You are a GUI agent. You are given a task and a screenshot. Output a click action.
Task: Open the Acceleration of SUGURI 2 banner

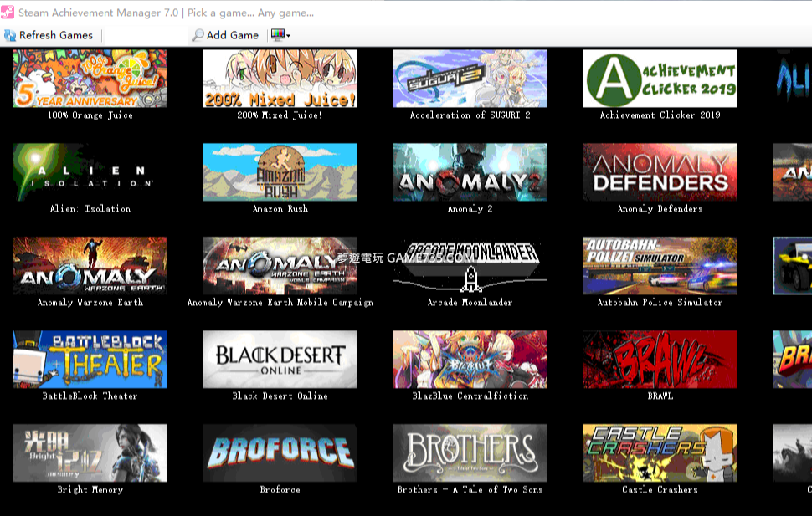[x=470, y=78]
